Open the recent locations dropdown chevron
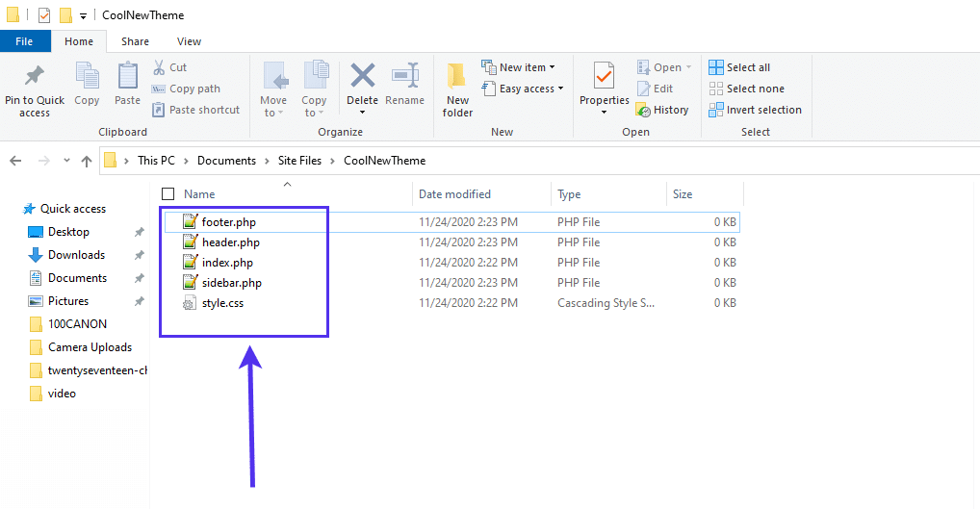Viewport: 980px width, 509px height. (x=65, y=161)
